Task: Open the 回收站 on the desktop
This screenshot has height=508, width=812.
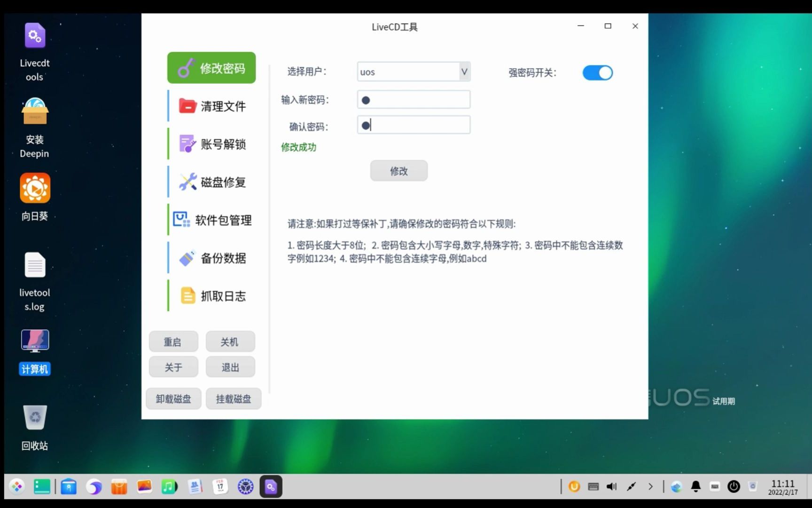Action: click(34, 417)
